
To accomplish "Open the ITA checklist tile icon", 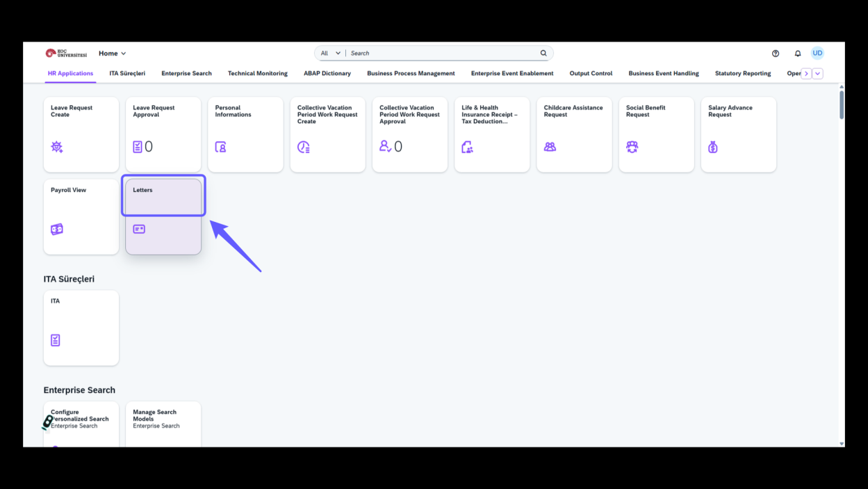I will [x=56, y=340].
